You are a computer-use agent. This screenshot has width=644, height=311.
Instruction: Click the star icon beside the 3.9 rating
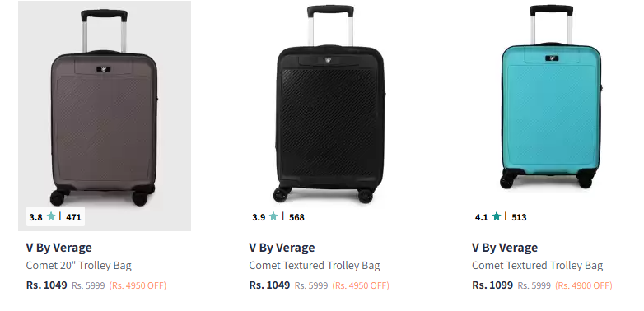point(273,216)
